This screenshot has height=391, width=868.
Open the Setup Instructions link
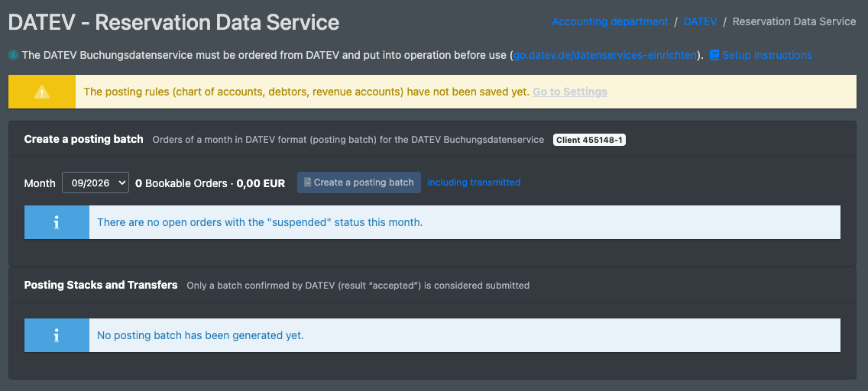click(x=766, y=55)
